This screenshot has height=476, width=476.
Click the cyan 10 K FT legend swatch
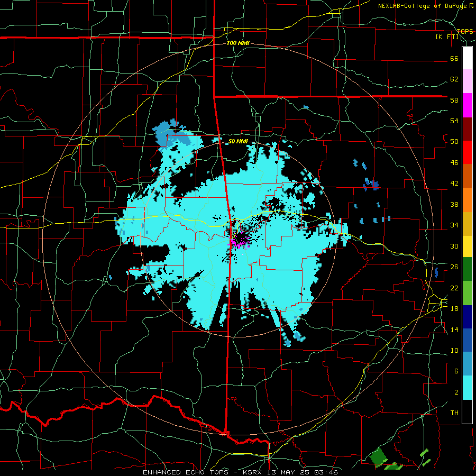coord(467,388)
